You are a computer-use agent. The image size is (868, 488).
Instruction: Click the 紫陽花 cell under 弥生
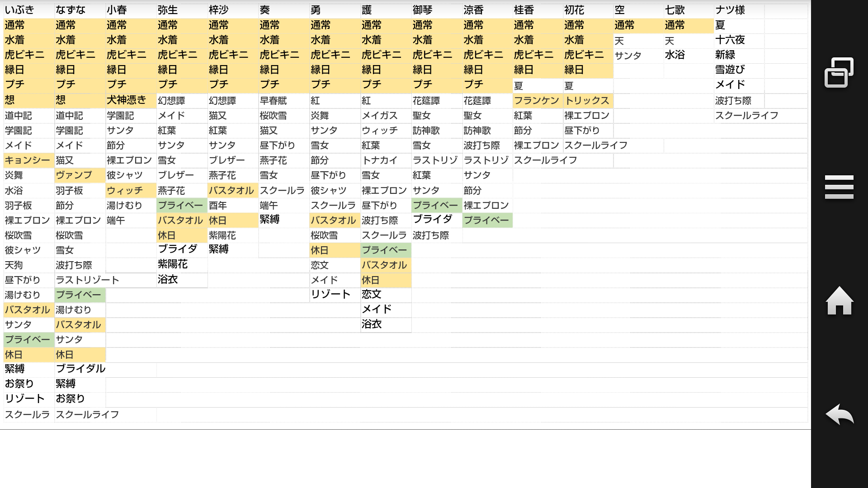[x=173, y=264]
